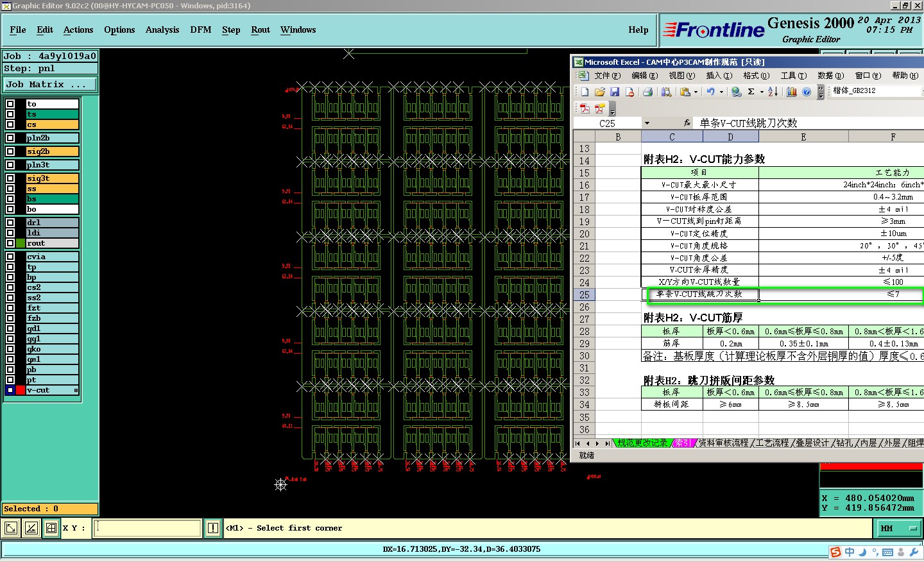Viewport: 924px width, 562px height.
Task: Open the Analysis menu
Action: pyautogui.click(x=162, y=30)
